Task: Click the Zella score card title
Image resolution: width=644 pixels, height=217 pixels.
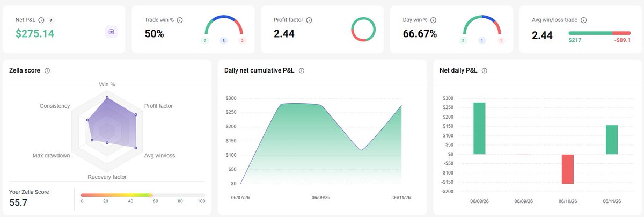Action: coord(25,70)
